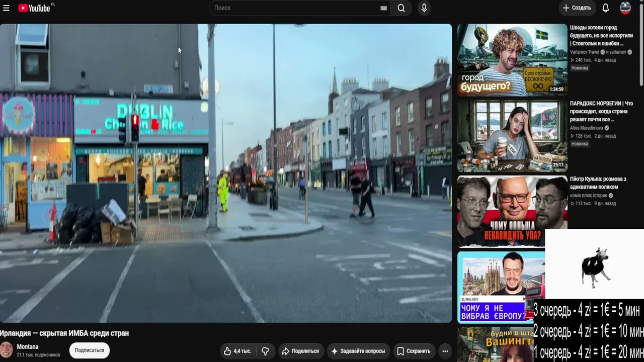This screenshot has height=362, width=644.
Task: Open the Создать create menu
Action: 577,8
